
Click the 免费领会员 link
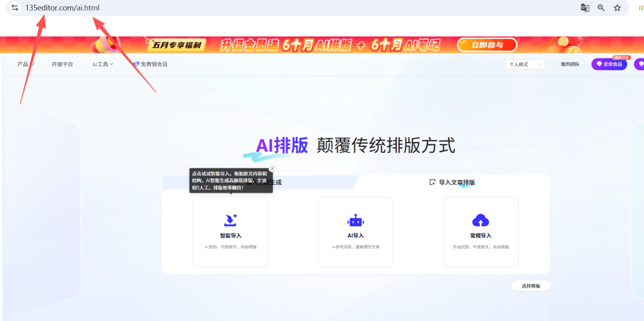click(154, 64)
